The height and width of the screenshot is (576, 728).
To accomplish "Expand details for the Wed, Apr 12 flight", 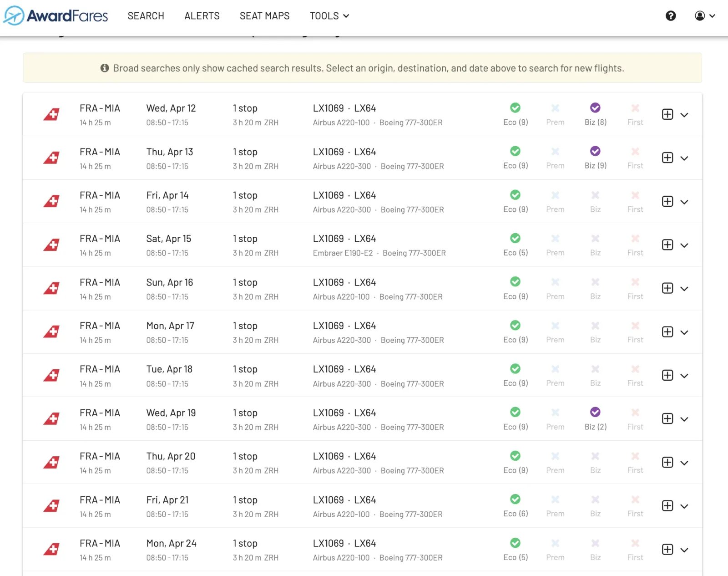I will (x=684, y=115).
